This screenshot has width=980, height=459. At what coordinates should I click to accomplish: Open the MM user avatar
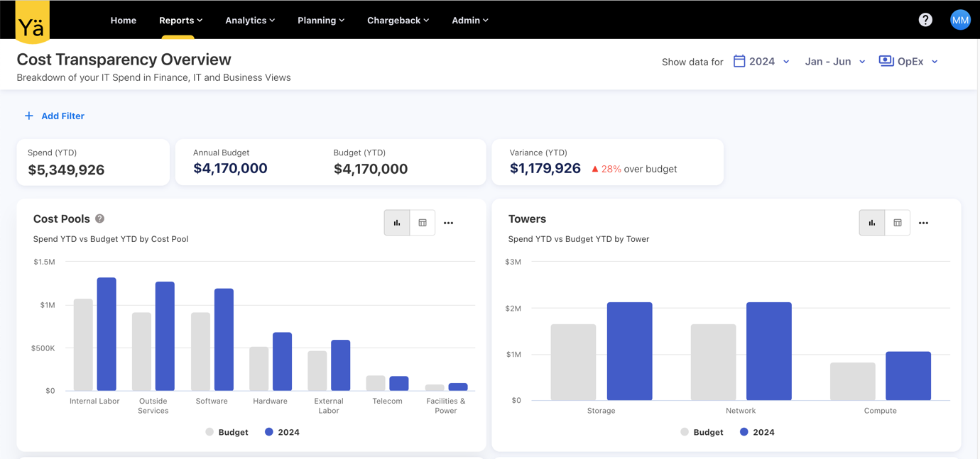960,20
